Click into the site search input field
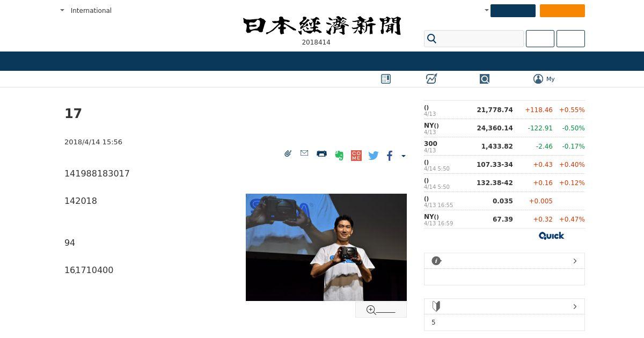The width and height of the screenshot is (644, 338). click(474, 39)
